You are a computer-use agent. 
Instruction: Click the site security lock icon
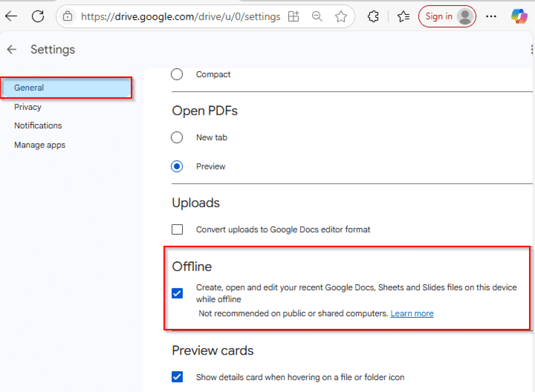tap(68, 16)
